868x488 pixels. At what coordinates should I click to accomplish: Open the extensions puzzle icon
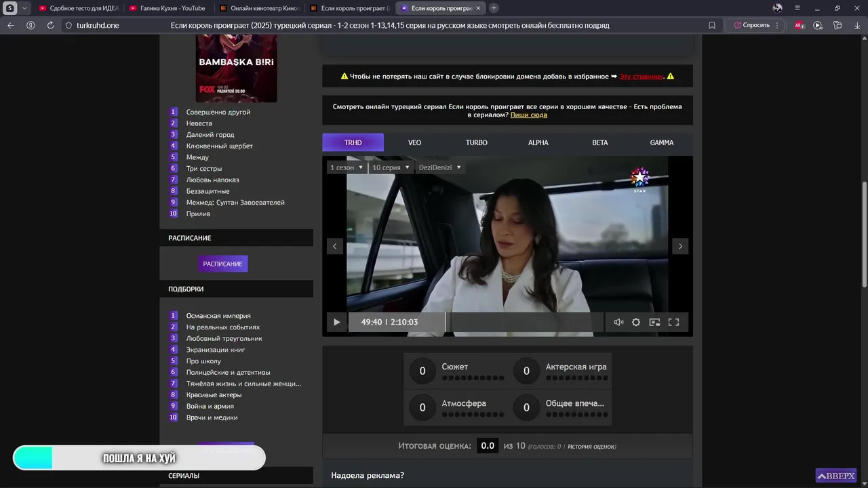pos(837,25)
